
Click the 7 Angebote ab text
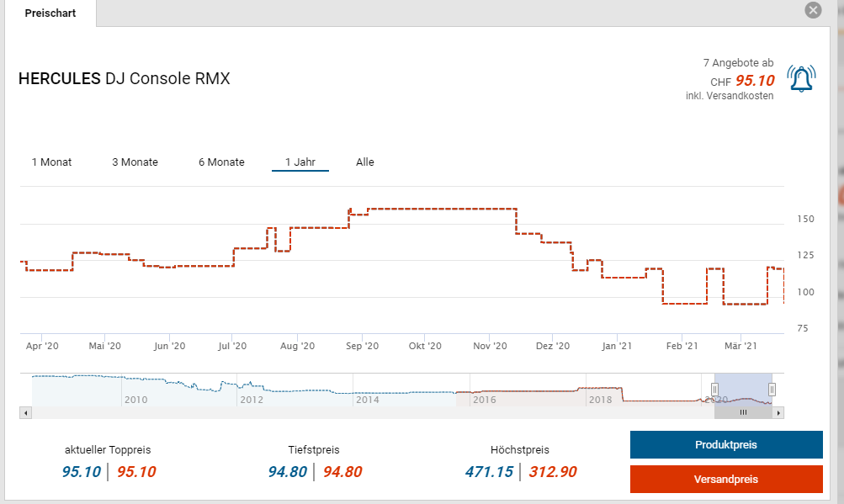[737, 63]
